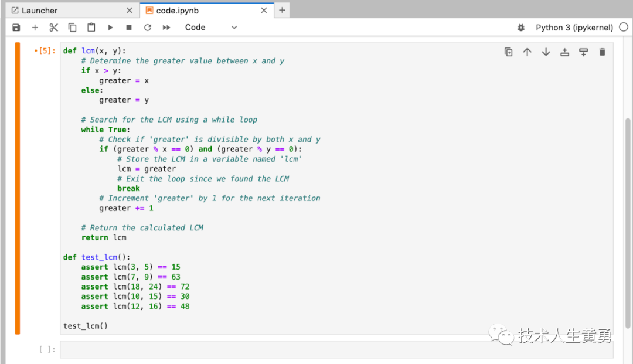Delete the lcm code cell
This screenshot has width=633, height=364.
tap(602, 52)
